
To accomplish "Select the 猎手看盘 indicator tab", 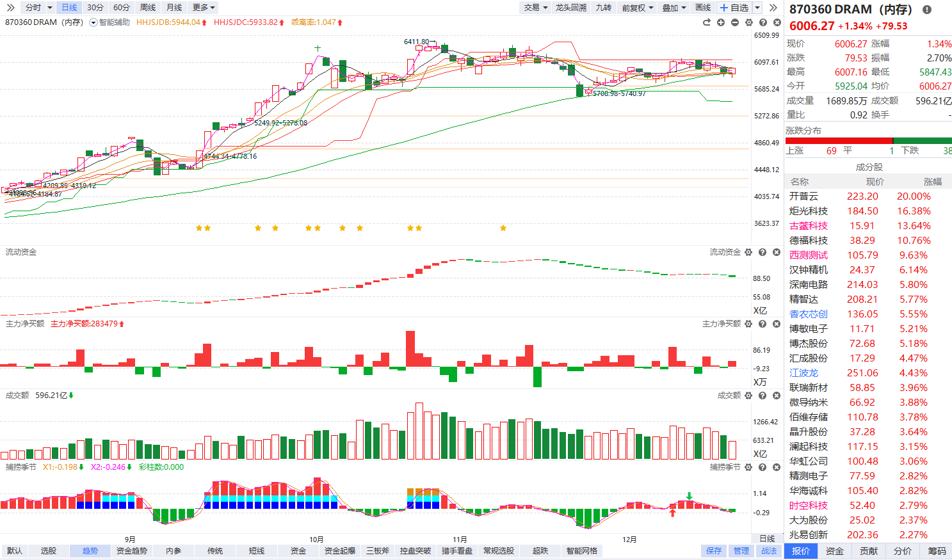I will 457,551.
